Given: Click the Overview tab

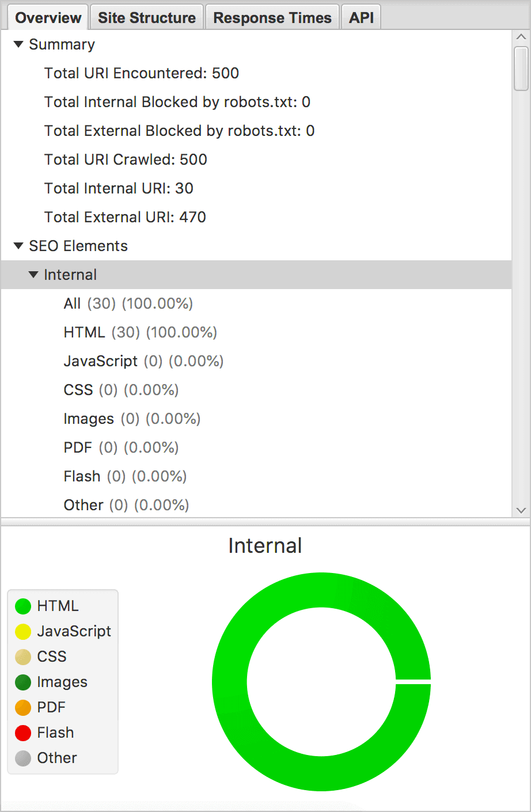Looking at the screenshot, I should [48, 18].
